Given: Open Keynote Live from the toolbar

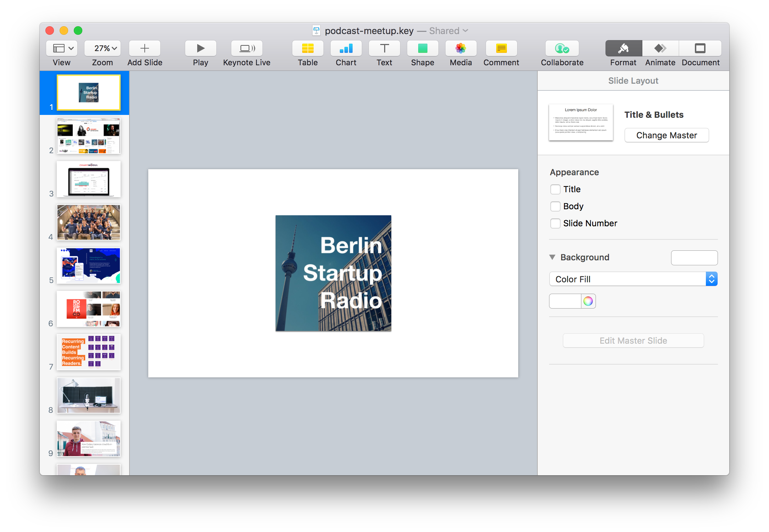Looking at the screenshot, I should 247,48.
